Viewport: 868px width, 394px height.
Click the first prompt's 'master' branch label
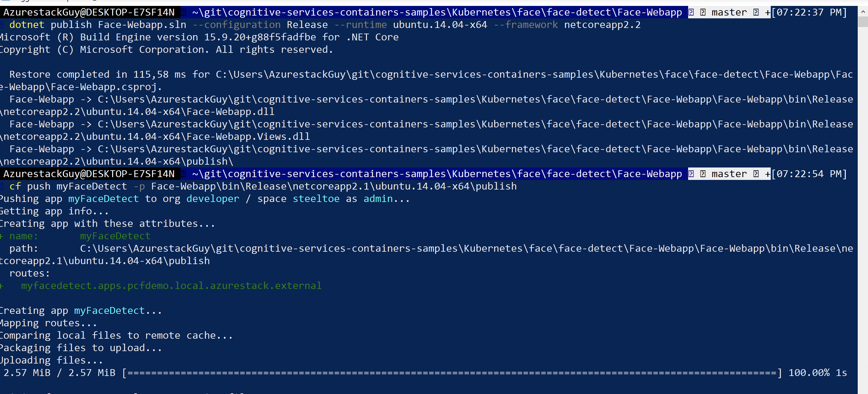[729, 12]
